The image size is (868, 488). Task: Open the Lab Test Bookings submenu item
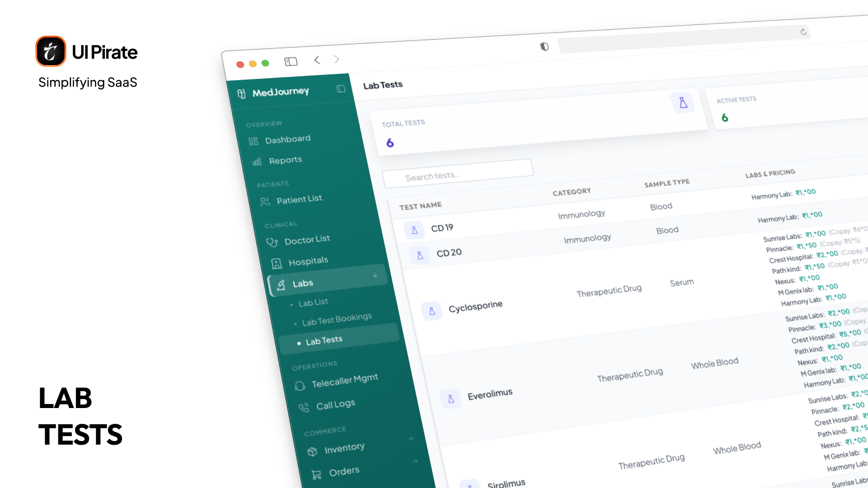click(337, 319)
